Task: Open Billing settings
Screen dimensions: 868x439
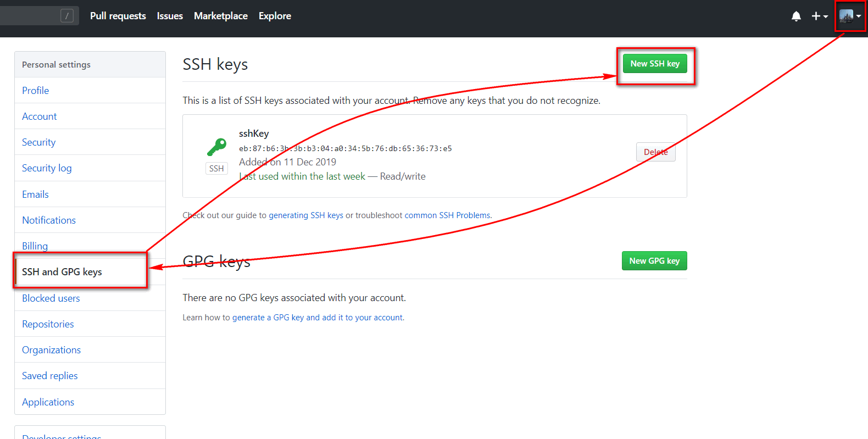Action: [90, 246]
